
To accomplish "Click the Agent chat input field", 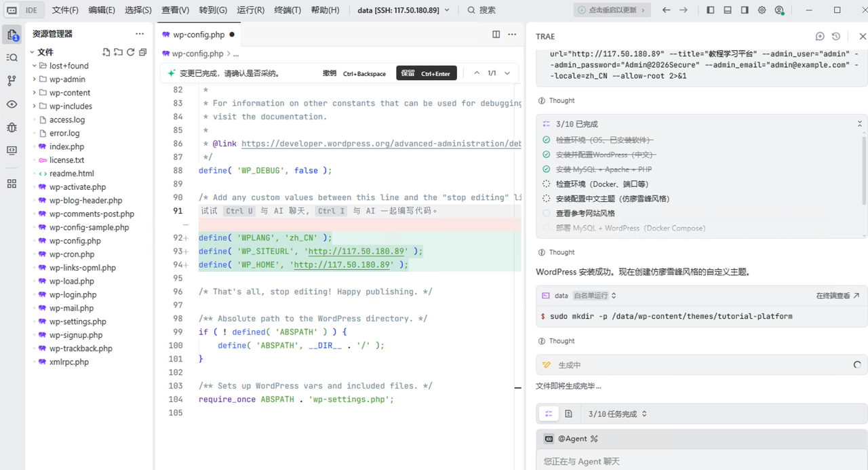I will pos(702,461).
